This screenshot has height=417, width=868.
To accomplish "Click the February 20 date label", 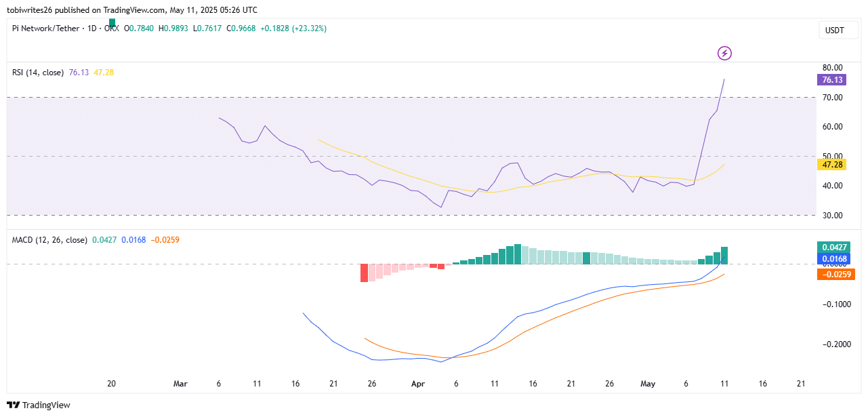I will coord(112,384).
